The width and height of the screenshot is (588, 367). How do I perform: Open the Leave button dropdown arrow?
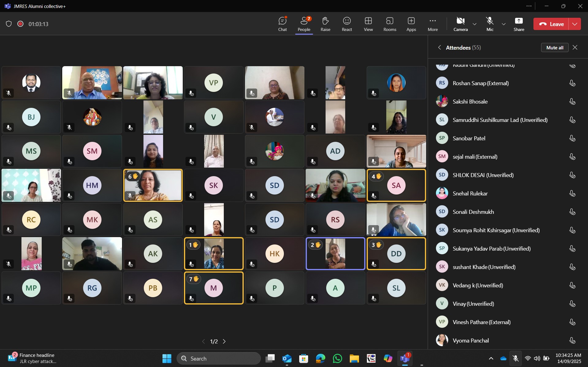tap(575, 24)
